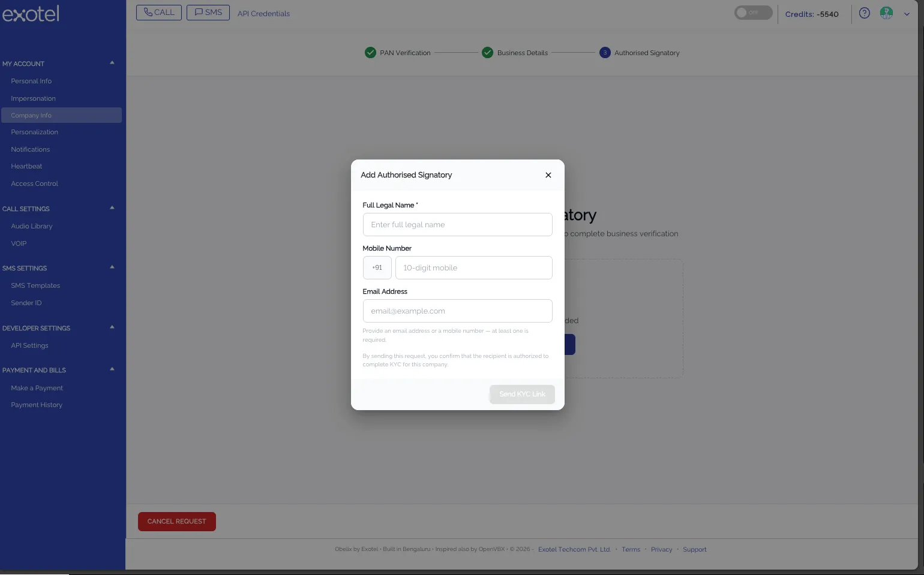
Task: Open the help question mark icon
Action: pyautogui.click(x=864, y=13)
